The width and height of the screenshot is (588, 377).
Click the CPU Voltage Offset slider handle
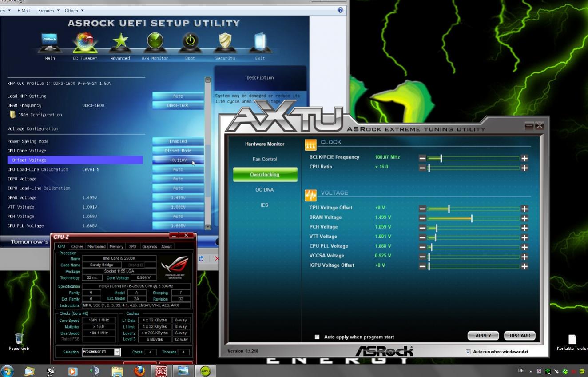coord(449,209)
